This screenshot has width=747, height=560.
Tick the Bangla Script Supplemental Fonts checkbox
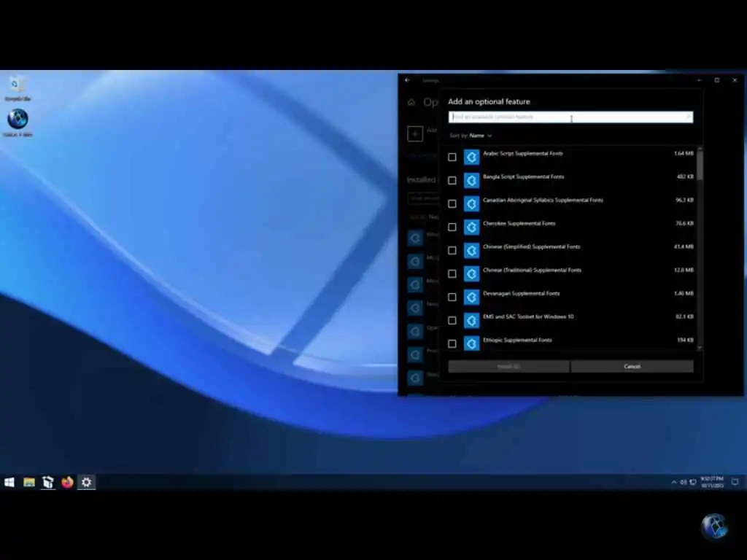click(452, 181)
